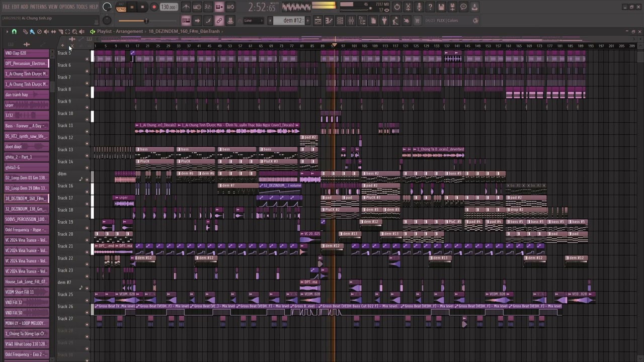
Task: Open the undo history icon
Action: (x=396, y=7)
